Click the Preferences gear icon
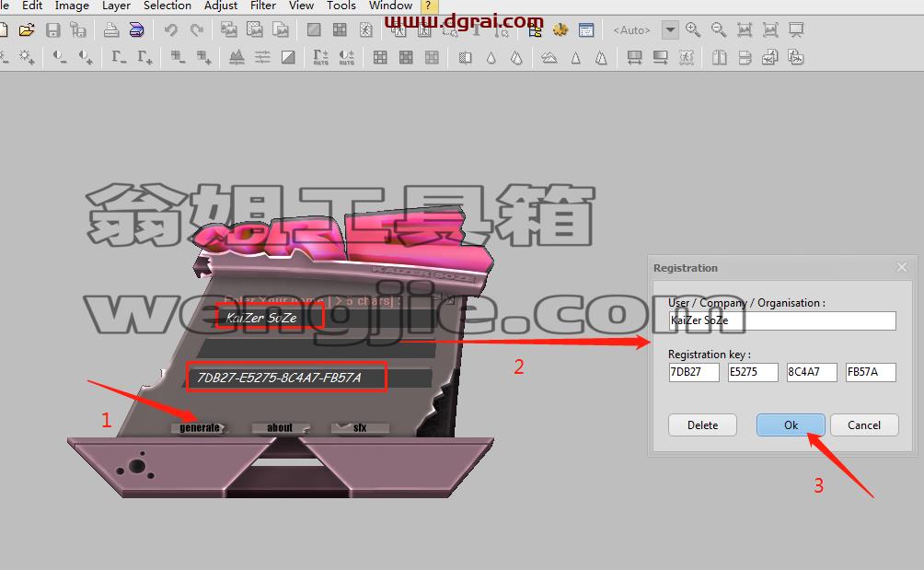The width and height of the screenshot is (924, 570). pyautogui.click(x=560, y=30)
